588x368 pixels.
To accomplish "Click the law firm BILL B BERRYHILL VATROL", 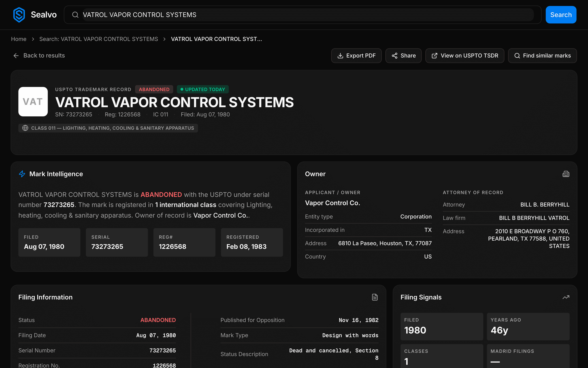I will (x=534, y=218).
